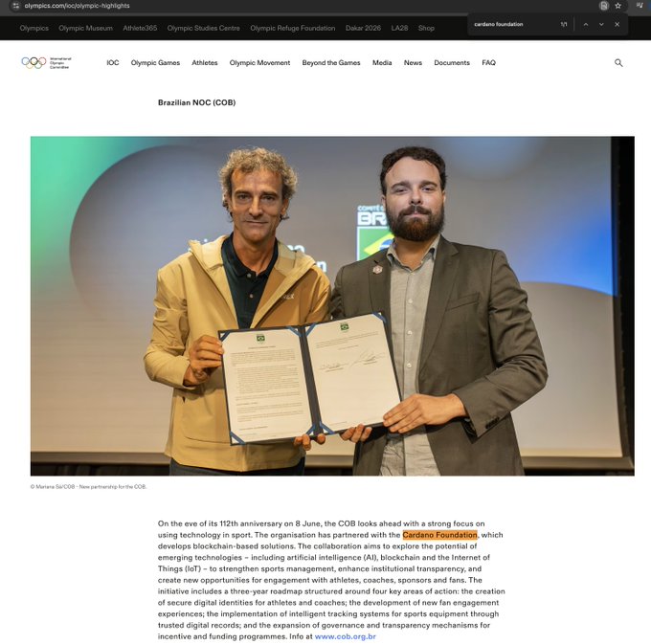
Task: Open the Olympic Games menu
Action: click(x=155, y=62)
